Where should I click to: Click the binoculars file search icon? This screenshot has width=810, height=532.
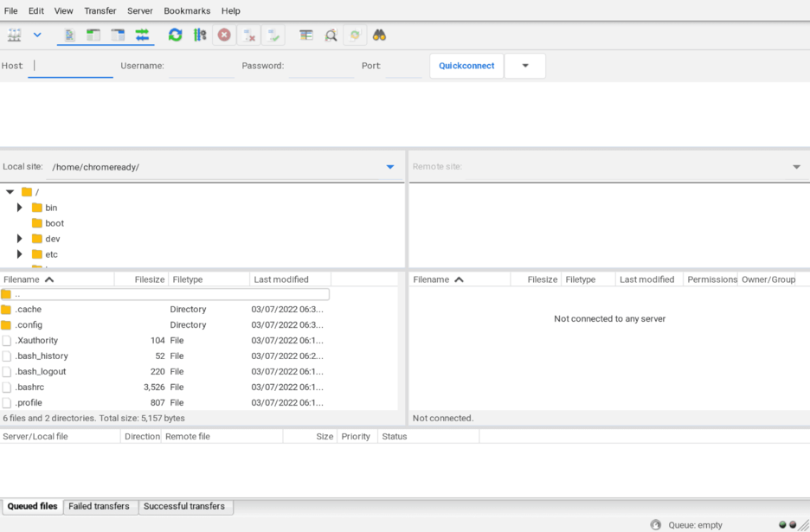[380, 35]
